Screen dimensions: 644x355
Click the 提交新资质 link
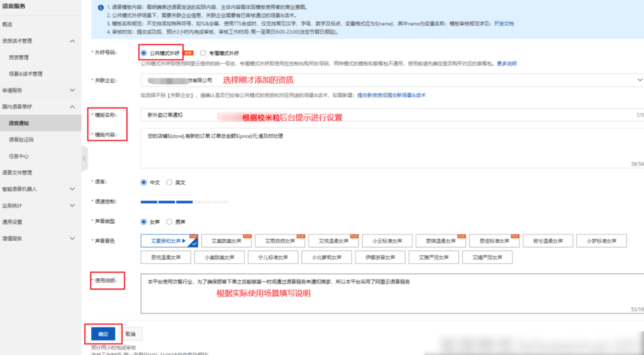coord(370,96)
